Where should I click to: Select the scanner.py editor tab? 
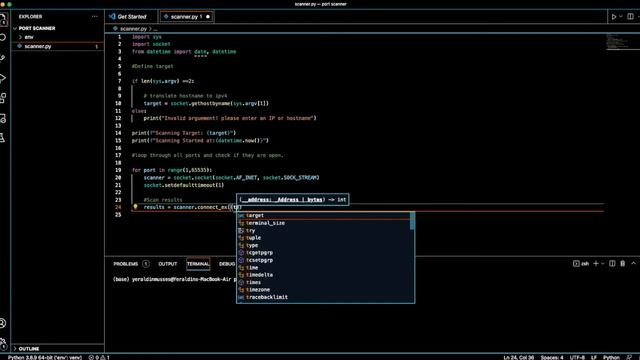(186, 17)
